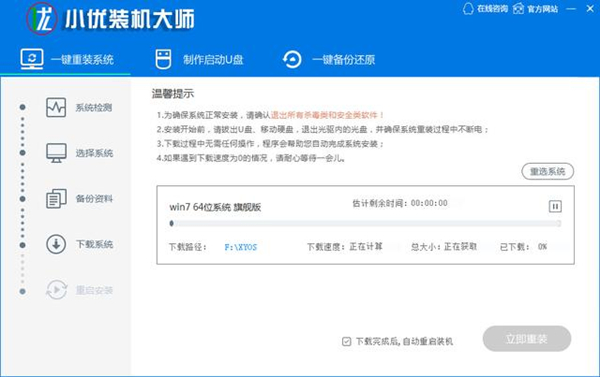Close the 小优装机大师 window
The height and width of the screenshot is (377, 600).
tap(590, 8)
